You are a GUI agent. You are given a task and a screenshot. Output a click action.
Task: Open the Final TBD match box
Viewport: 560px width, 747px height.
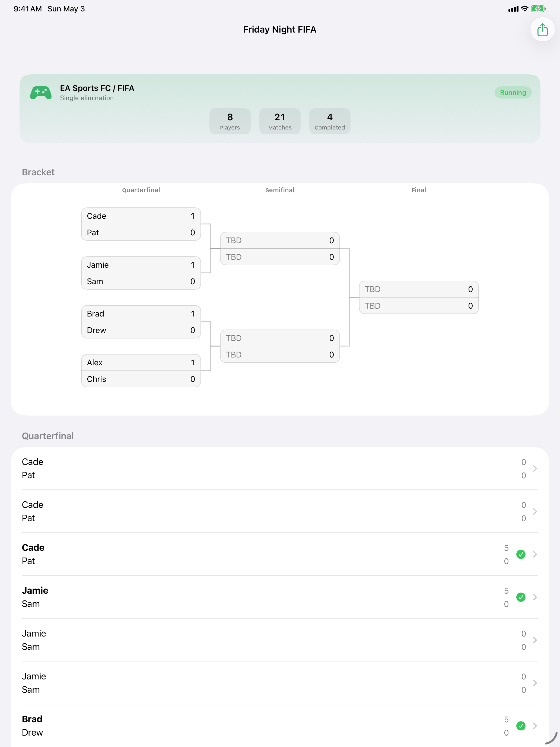(419, 297)
